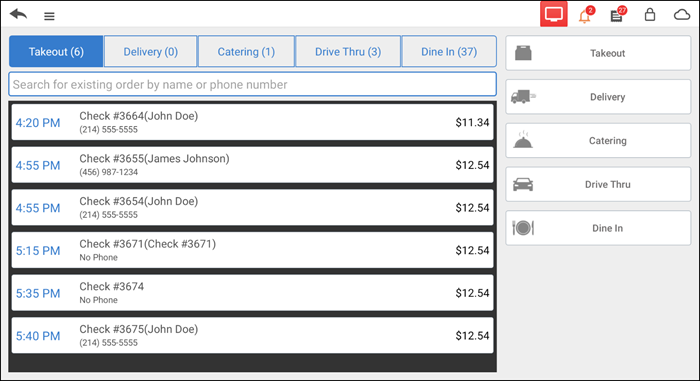Click the 5:35 PM order time
The height and width of the screenshot is (381, 700).
pyautogui.click(x=38, y=293)
